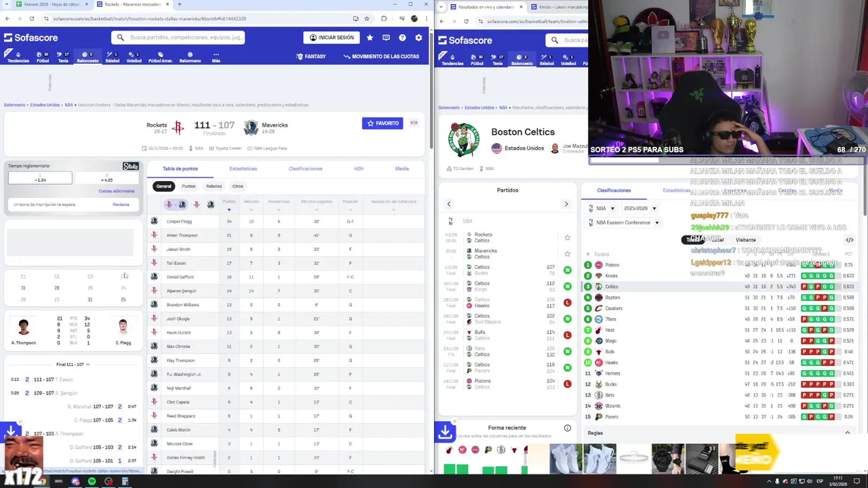Image resolution: width=868 pixels, height=488 pixels.
Task: Select odds option 1 at 1.24
Action: coord(40,178)
